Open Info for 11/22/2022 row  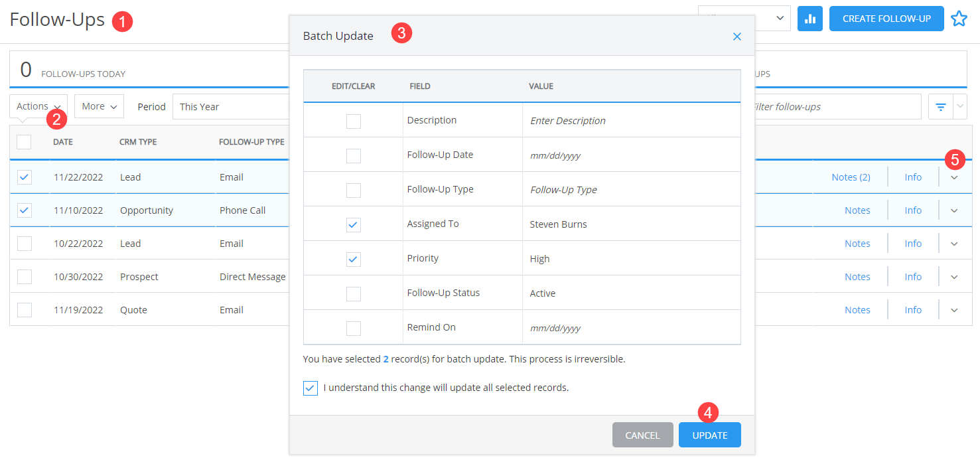point(913,177)
